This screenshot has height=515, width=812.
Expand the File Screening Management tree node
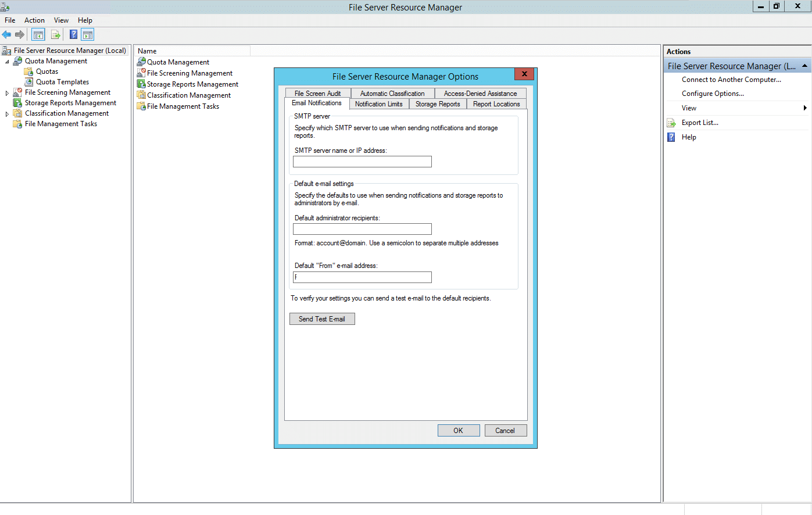(7, 93)
